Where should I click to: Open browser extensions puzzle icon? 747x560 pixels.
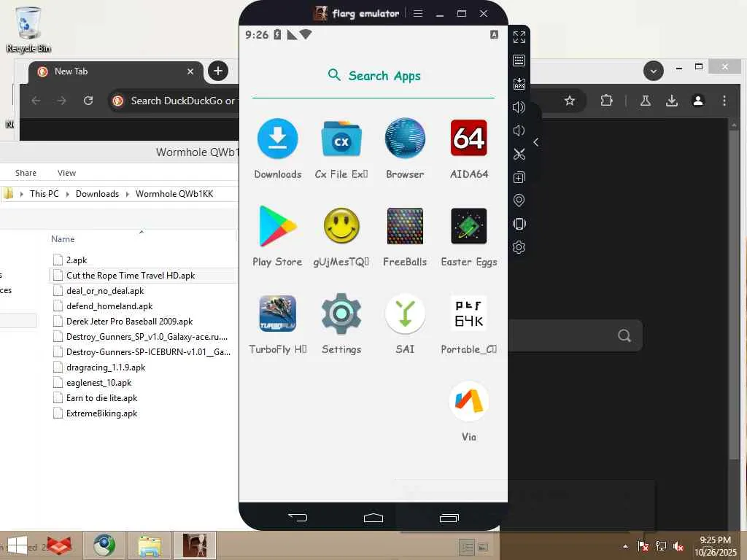coord(606,101)
